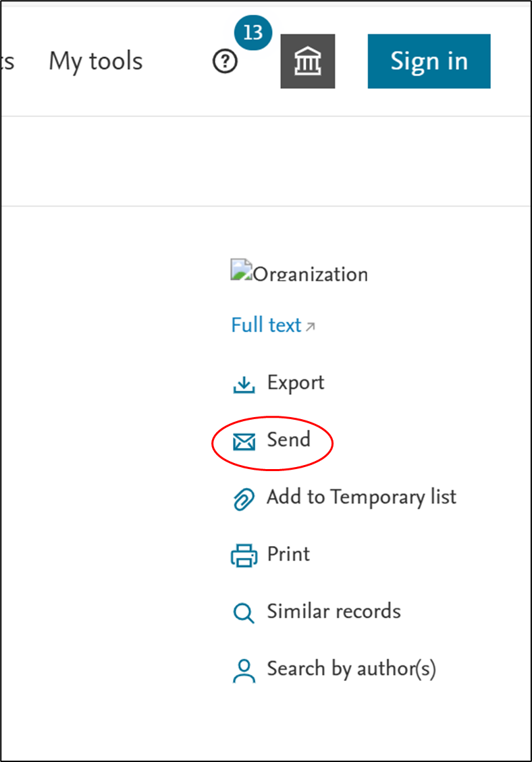532x762 pixels.
Task: Click the paperclip Temporary list icon
Action: [x=244, y=499]
